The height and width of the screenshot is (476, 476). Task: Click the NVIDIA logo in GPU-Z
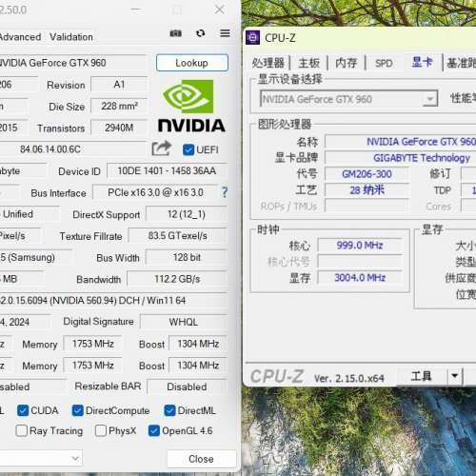tap(191, 106)
